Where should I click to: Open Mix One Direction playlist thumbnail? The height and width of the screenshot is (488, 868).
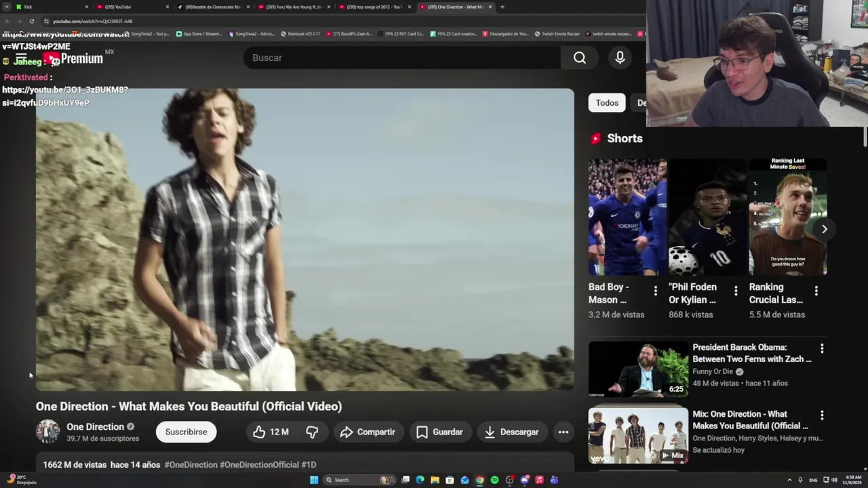pos(638,435)
